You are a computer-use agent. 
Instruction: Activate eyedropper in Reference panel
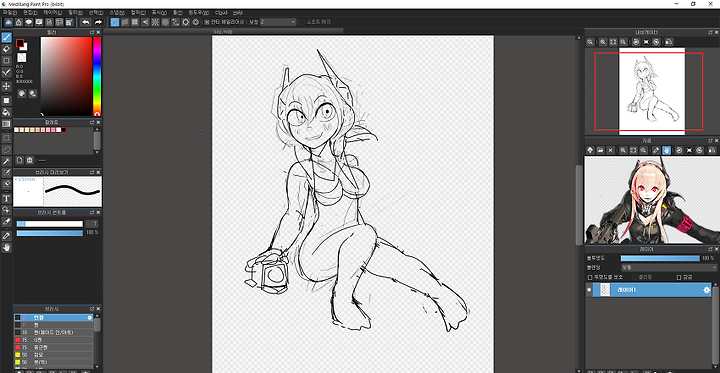(656, 150)
